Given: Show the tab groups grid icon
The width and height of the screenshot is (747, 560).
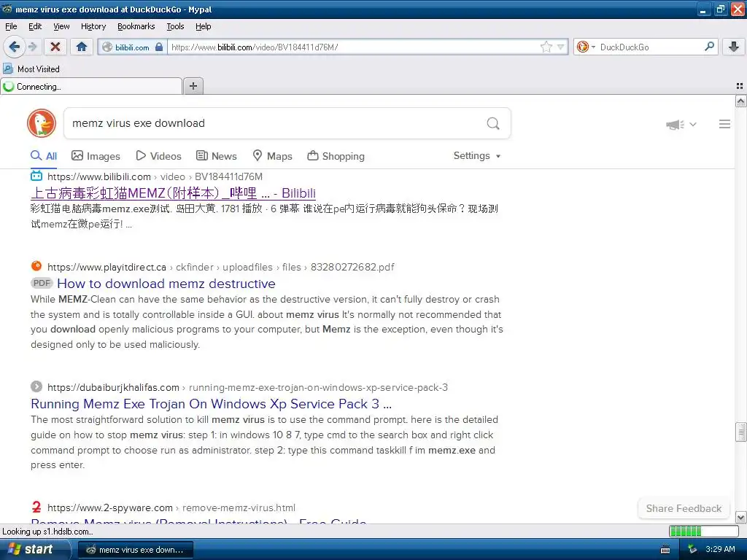Looking at the screenshot, I should click(x=740, y=86).
